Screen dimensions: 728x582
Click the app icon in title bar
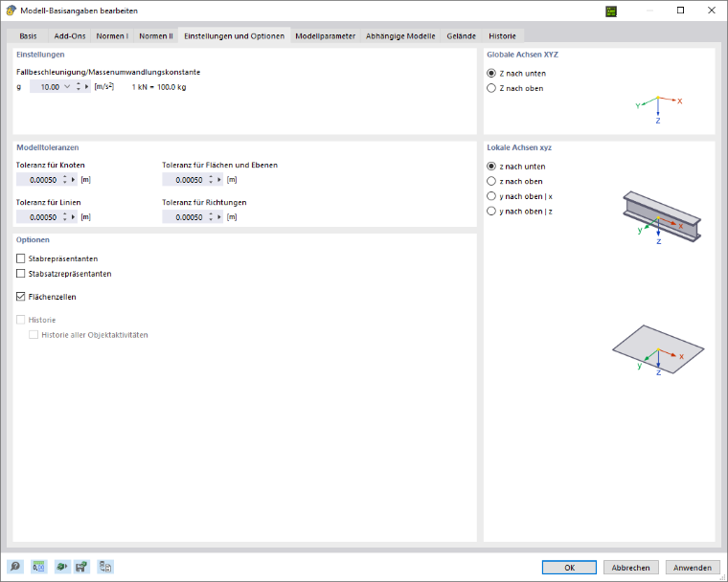pos(11,11)
